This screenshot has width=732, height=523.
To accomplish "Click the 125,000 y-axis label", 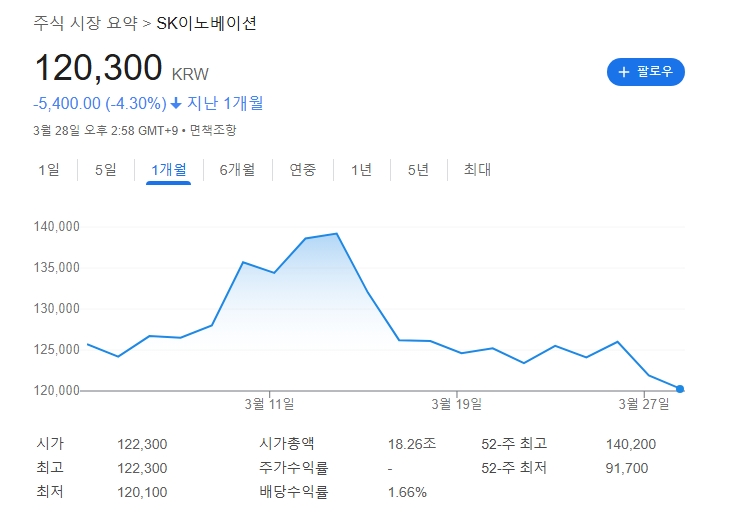I will (x=56, y=349).
